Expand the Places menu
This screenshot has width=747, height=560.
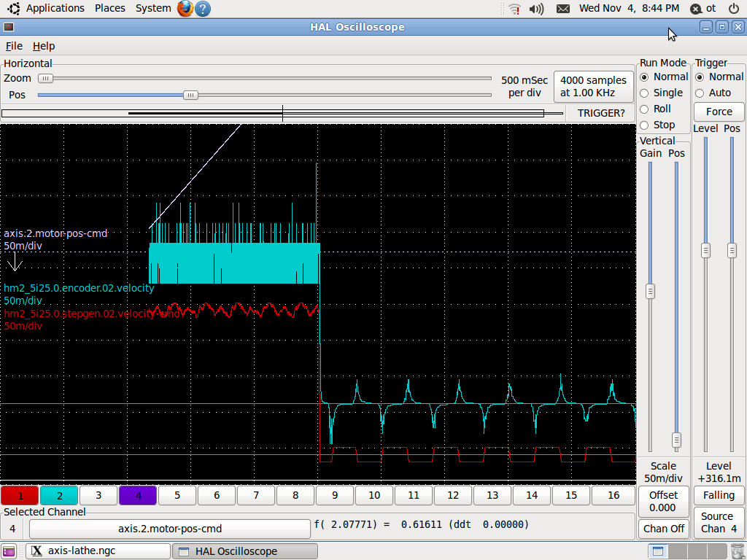(x=109, y=8)
